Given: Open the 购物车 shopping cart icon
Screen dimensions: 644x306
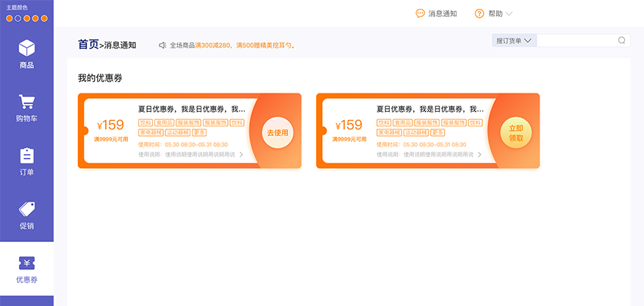Looking at the screenshot, I should point(26,102).
